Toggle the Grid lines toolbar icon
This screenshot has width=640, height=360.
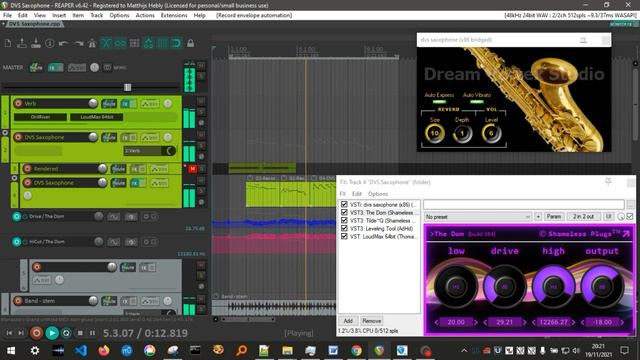pos(162,43)
